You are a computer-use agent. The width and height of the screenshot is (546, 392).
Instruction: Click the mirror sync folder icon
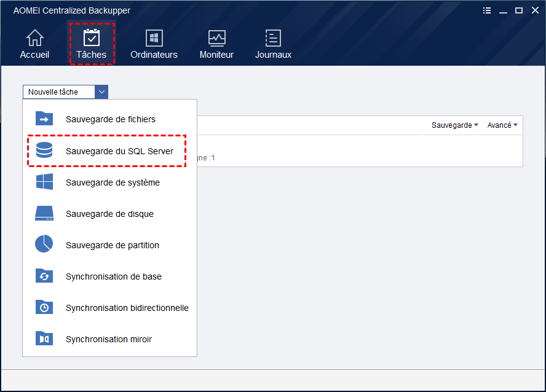click(44, 339)
